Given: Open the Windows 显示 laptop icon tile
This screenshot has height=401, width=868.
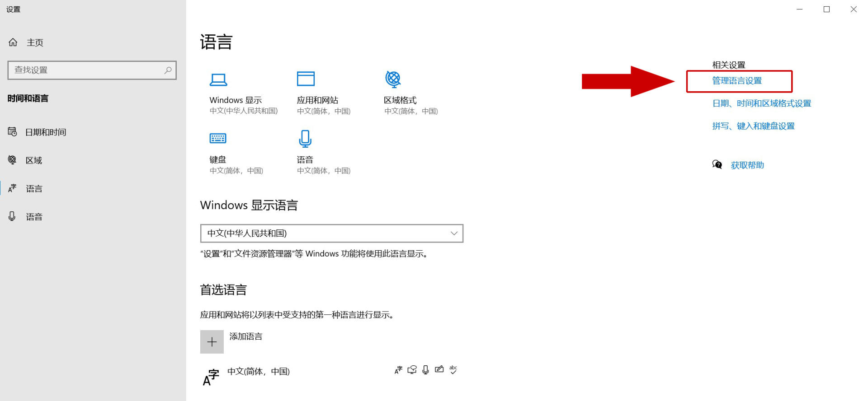Looking at the screenshot, I should click(x=218, y=80).
